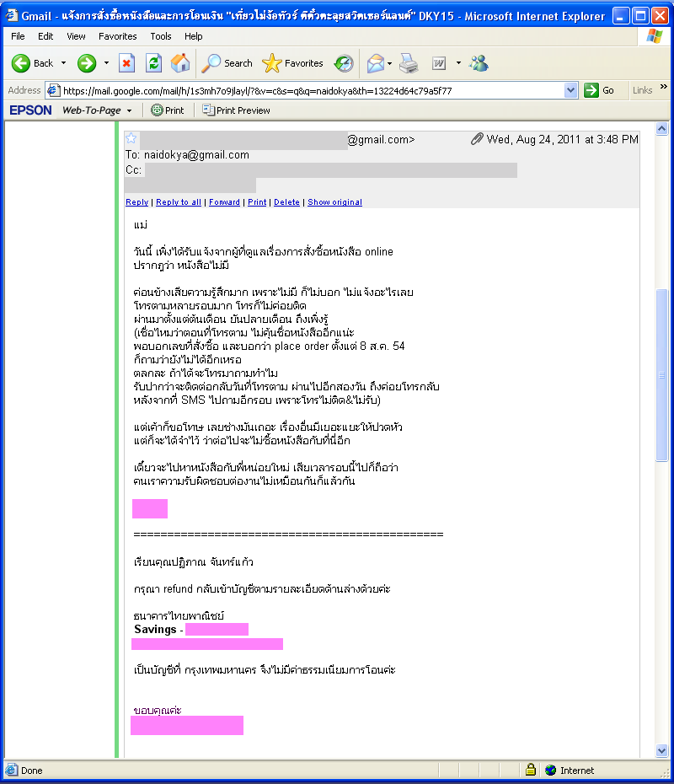Click EPSON Print button

coord(168,110)
